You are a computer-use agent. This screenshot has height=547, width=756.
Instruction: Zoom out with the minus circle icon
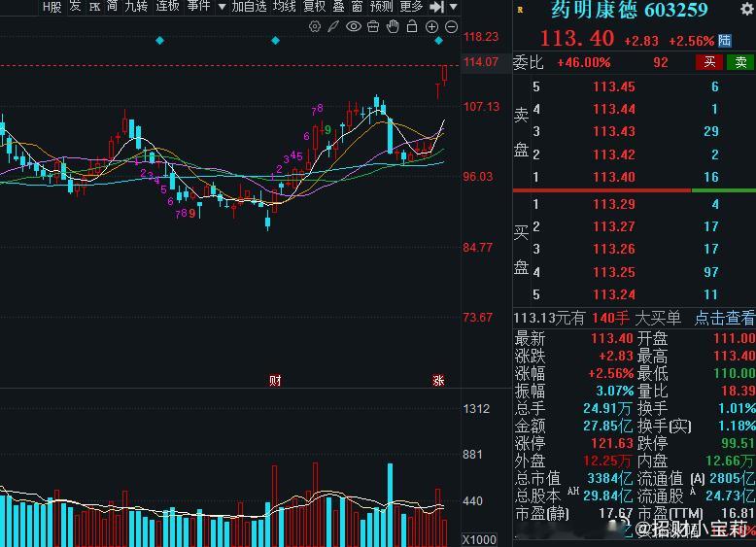click(x=451, y=27)
